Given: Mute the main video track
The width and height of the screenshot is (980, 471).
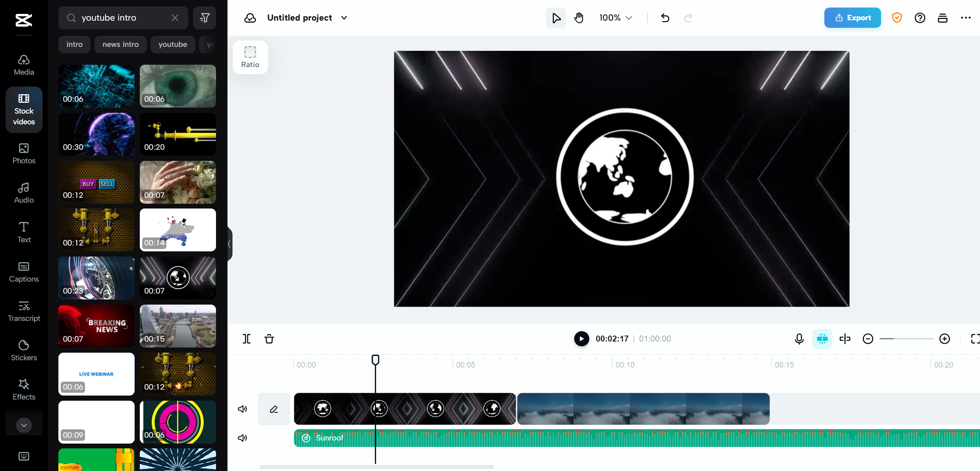Looking at the screenshot, I should pos(242,409).
